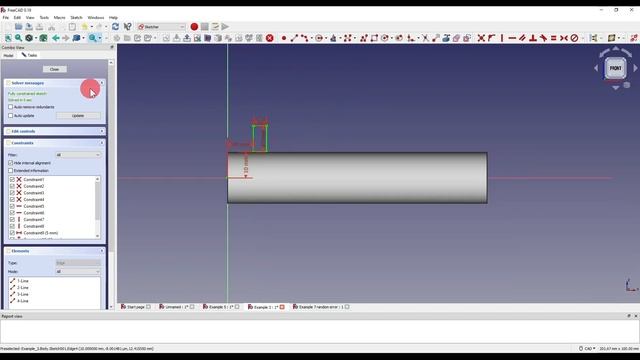Click the refresh recompute icon
640x360 pixels.
point(116,27)
